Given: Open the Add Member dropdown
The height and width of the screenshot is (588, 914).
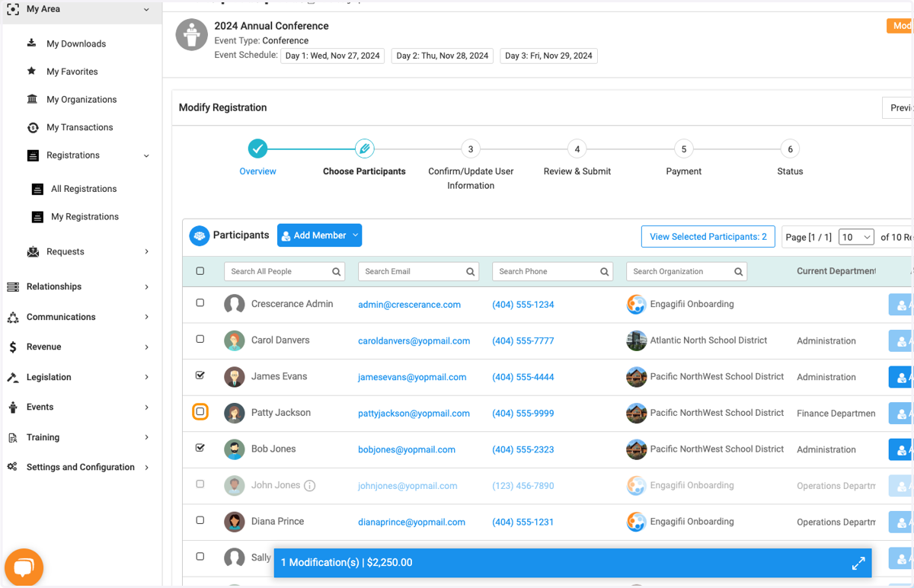Looking at the screenshot, I should [320, 236].
